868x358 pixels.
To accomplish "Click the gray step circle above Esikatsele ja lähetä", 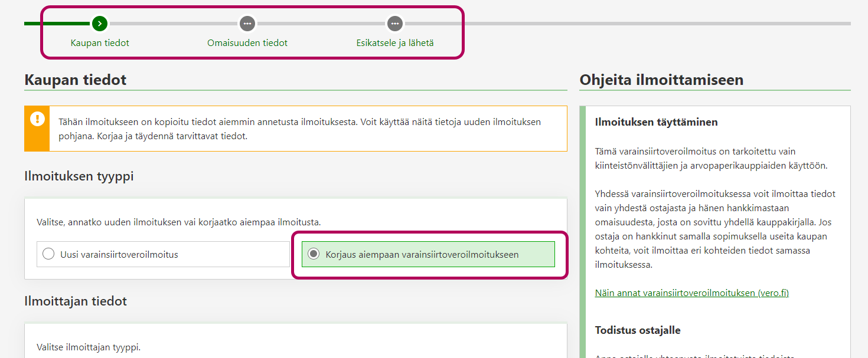I will 394,24.
